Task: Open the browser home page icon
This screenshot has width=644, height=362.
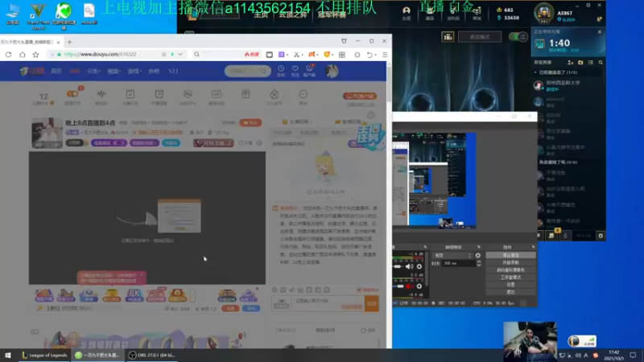Action: coord(23,55)
